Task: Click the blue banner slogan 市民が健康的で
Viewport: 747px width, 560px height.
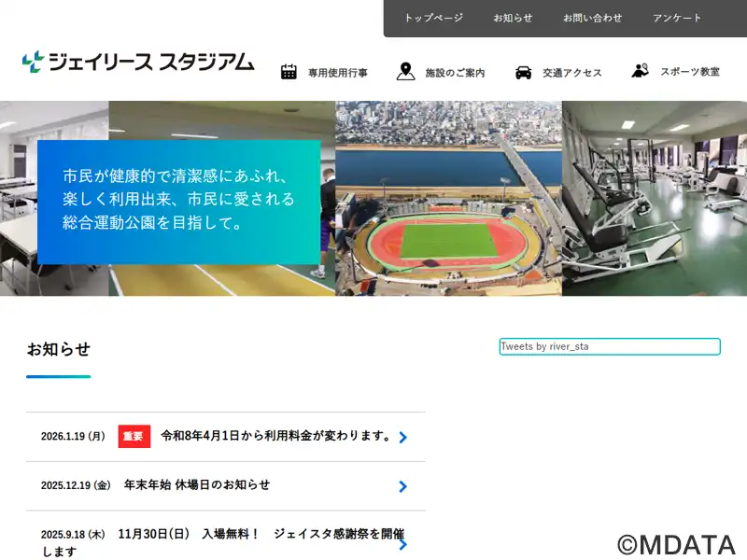Action: click(179, 202)
